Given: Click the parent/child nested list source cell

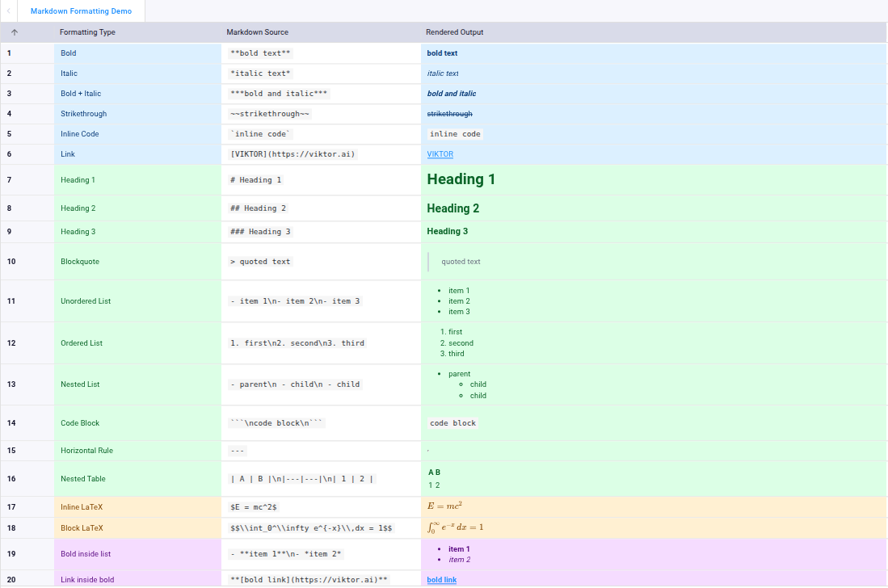Looking at the screenshot, I should (x=321, y=384).
